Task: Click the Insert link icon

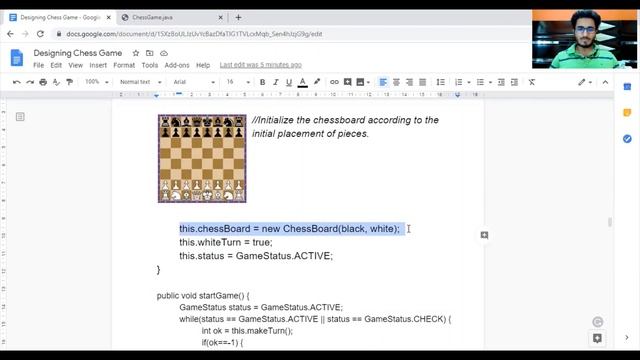Action: click(x=334, y=82)
